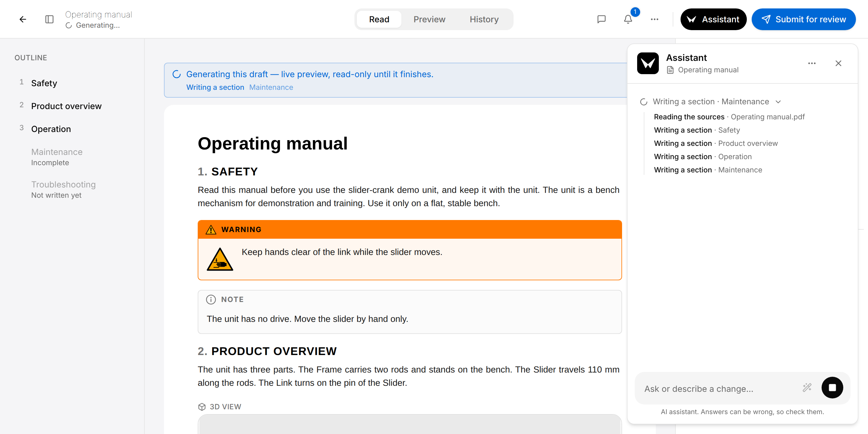Collapse the Writing a section · Maintenance steps
This screenshot has height=434, width=868.
click(778, 102)
